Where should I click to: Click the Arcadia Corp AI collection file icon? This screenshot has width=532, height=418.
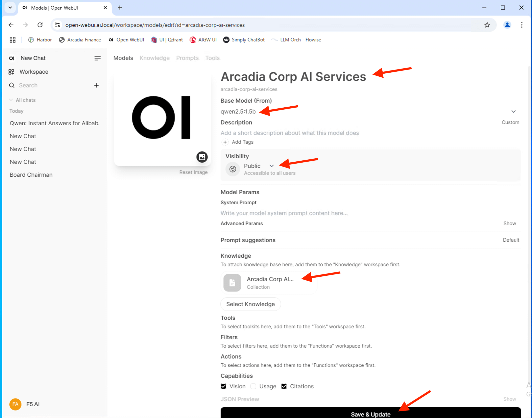232,283
